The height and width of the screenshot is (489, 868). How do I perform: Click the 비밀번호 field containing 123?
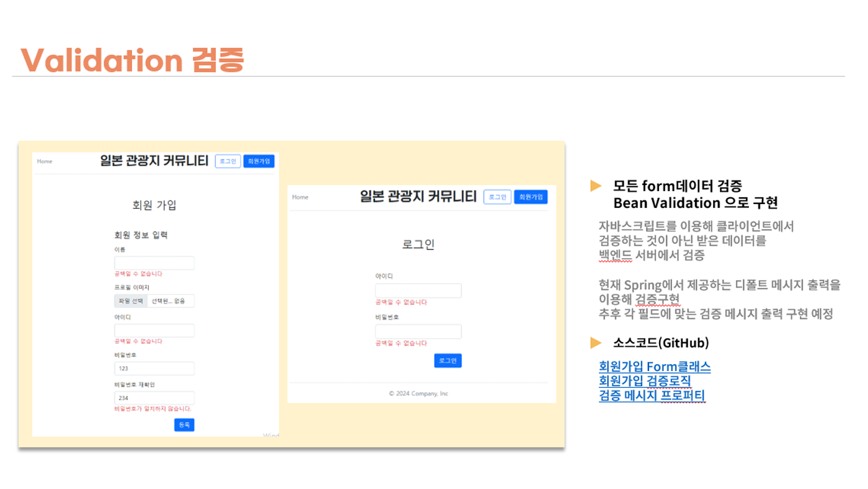pyautogui.click(x=154, y=369)
